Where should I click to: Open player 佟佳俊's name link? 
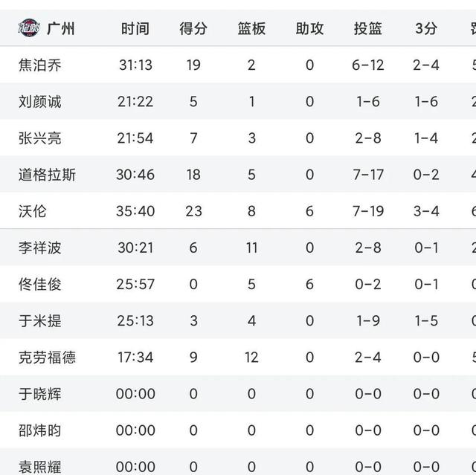pos(39,284)
